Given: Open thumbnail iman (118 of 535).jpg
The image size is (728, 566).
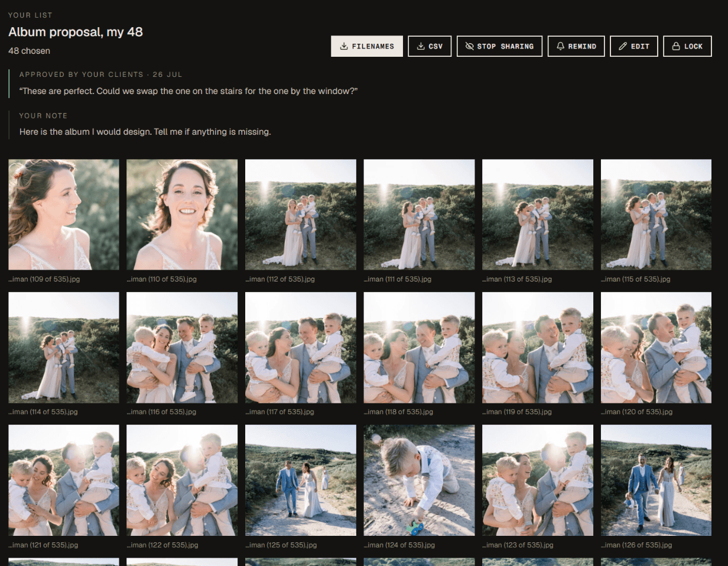Looking at the screenshot, I should 419,348.
